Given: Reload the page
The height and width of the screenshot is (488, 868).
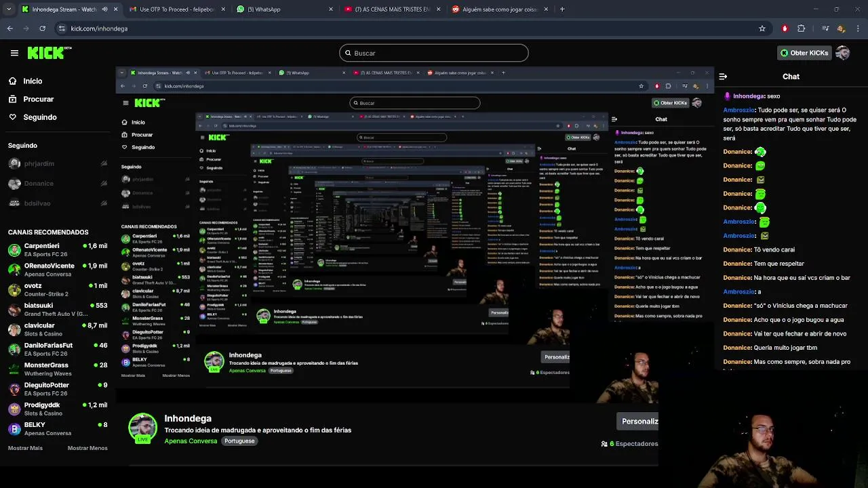Looking at the screenshot, I should click(x=42, y=28).
